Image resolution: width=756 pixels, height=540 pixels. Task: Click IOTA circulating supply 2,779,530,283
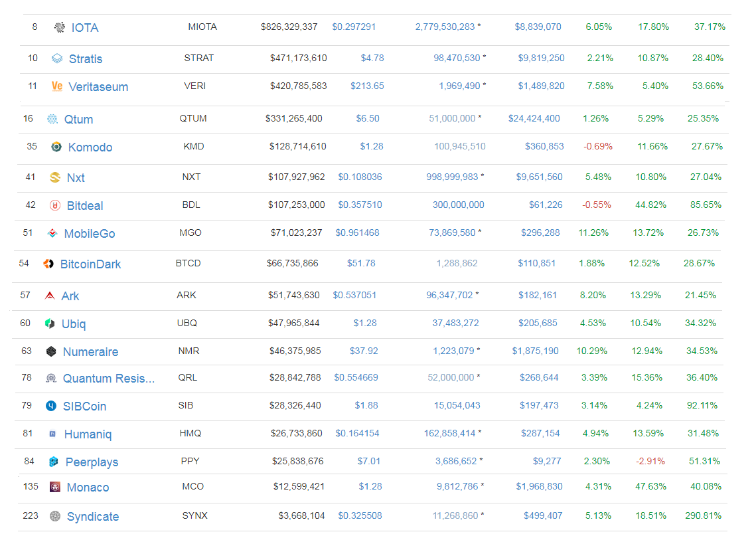click(445, 27)
